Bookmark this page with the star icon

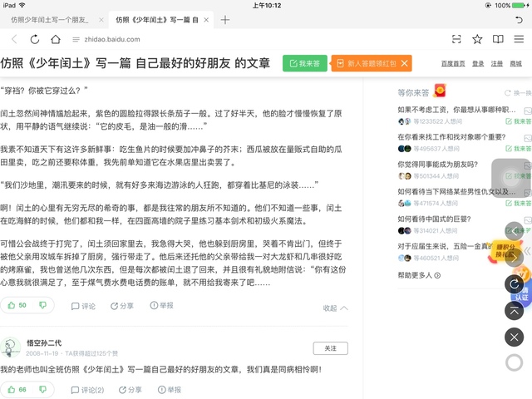[x=477, y=39]
